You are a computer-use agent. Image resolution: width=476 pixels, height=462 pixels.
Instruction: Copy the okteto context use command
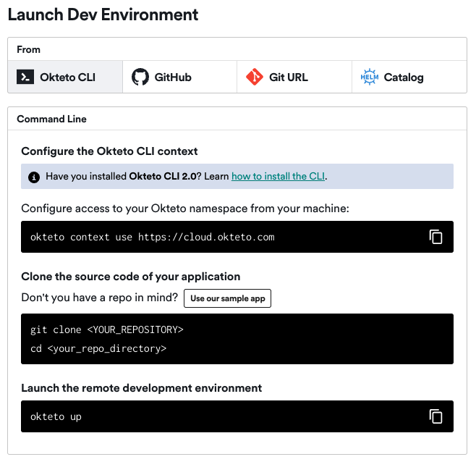pyautogui.click(x=435, y=237)
